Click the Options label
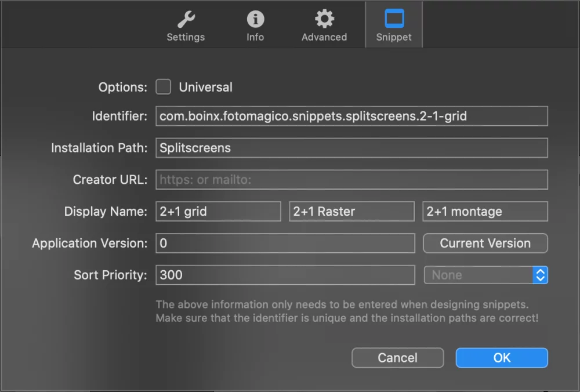The width and height of the screenshot is (580, 392). tap(123, 88)
